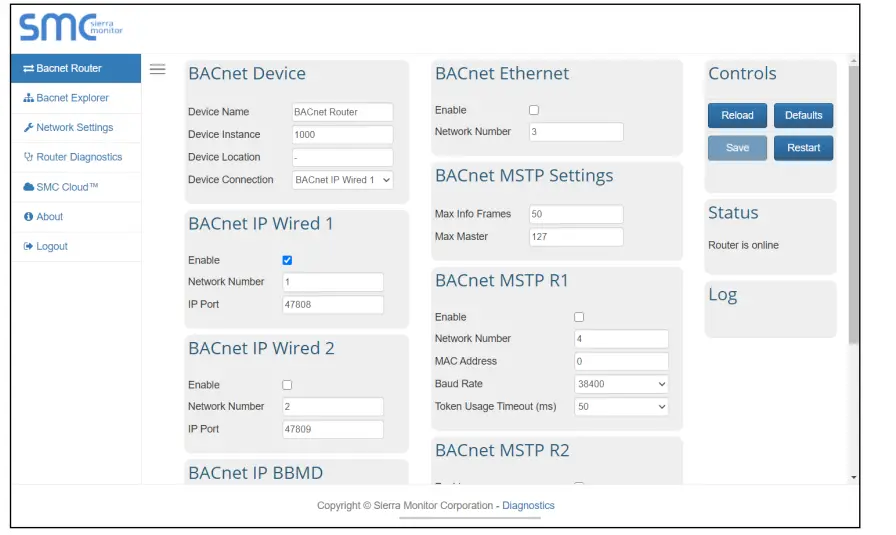
Task: Focus BACnet Ethernet Network Number field
Action: (x=576, y=132)
